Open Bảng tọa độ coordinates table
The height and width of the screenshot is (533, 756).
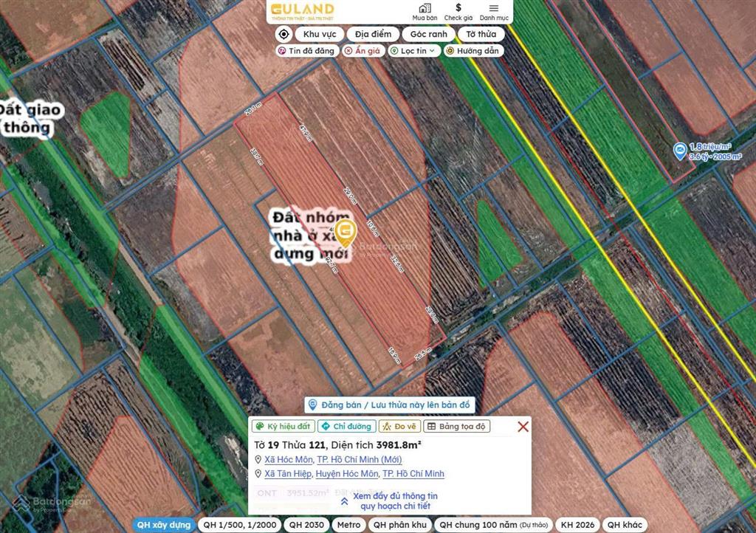[456, 426]
